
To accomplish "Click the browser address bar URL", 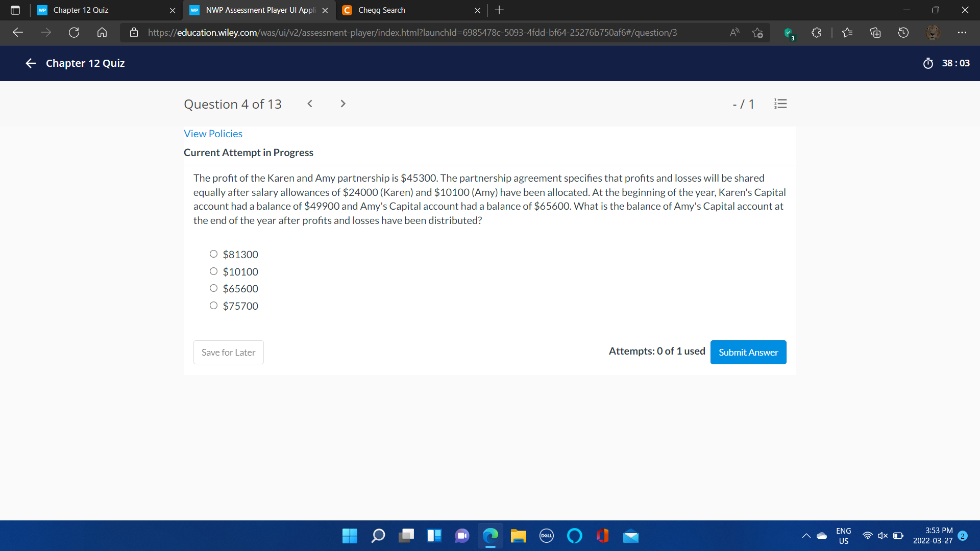I will coord(412,33).
